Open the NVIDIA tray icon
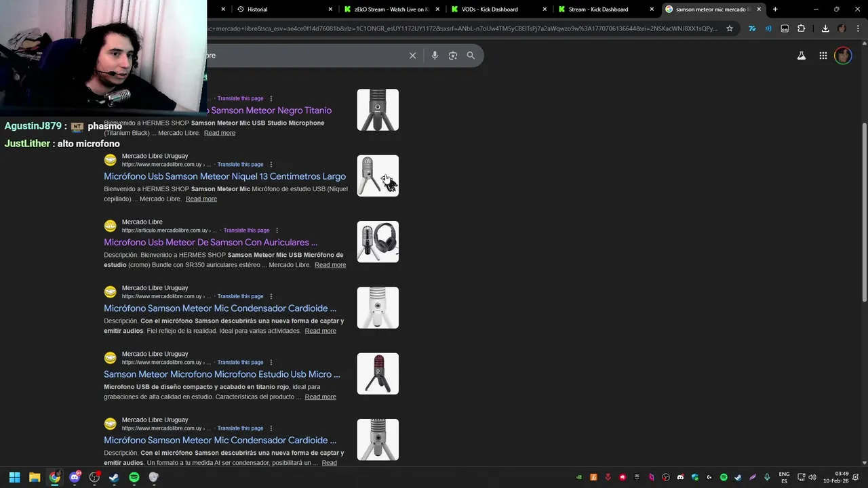The image size is (868, 488). click(579, 477)
